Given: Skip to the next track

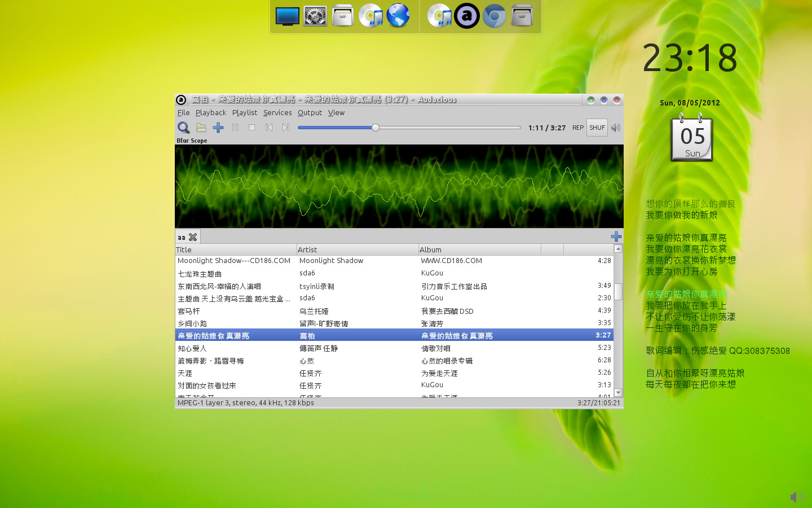Looking at the screenshot, I should point(286,128).
